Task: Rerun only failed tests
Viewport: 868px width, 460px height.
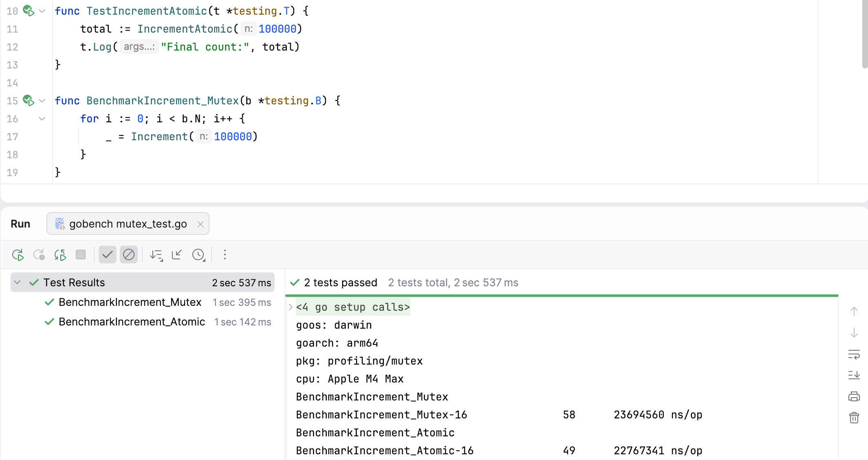Action: (x=39, y=254)
